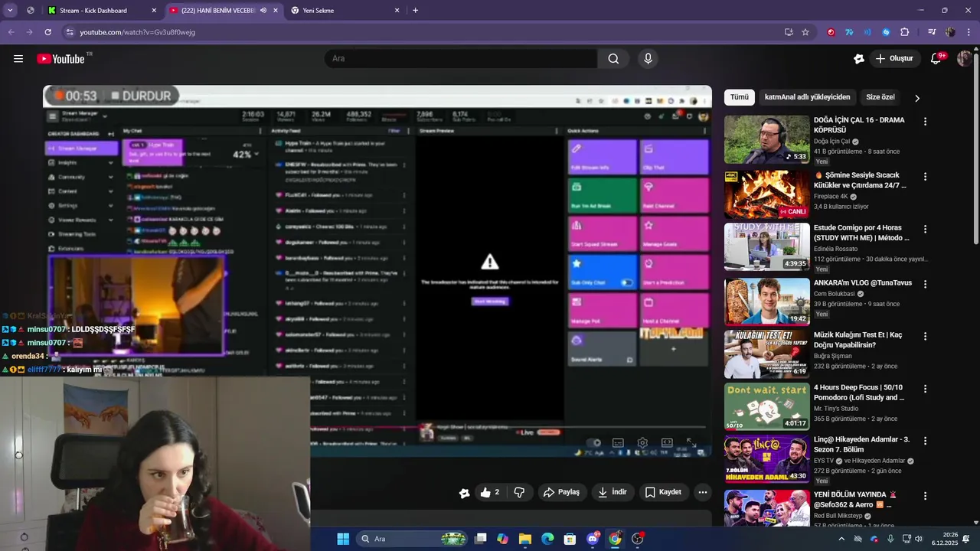Open a new browser tab
The image size is (980, 551).
click(416, 11)
